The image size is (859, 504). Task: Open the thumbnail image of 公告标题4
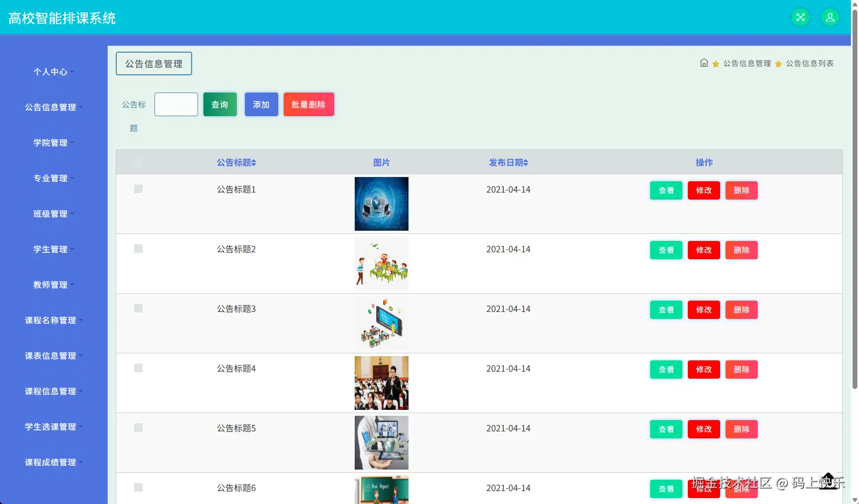point(381,383)
